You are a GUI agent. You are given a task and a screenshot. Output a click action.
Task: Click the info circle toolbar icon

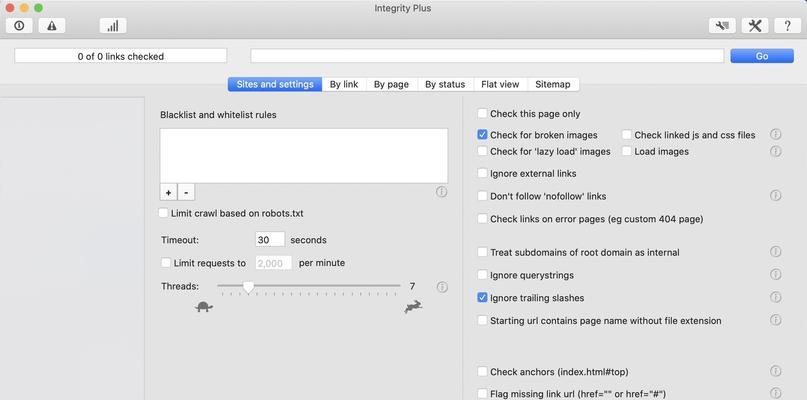click(x=19, y=26)
